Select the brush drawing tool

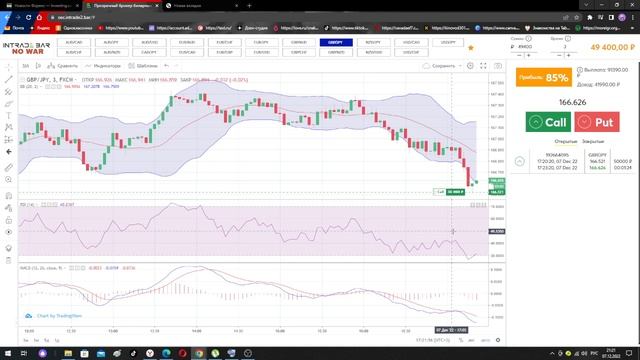9,104
